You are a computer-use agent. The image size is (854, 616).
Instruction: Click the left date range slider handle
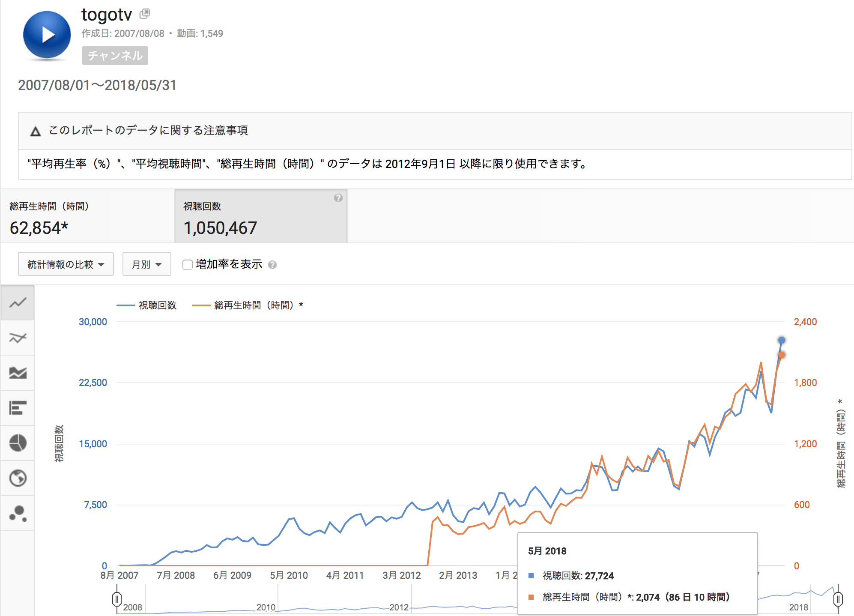pos(116,599)
